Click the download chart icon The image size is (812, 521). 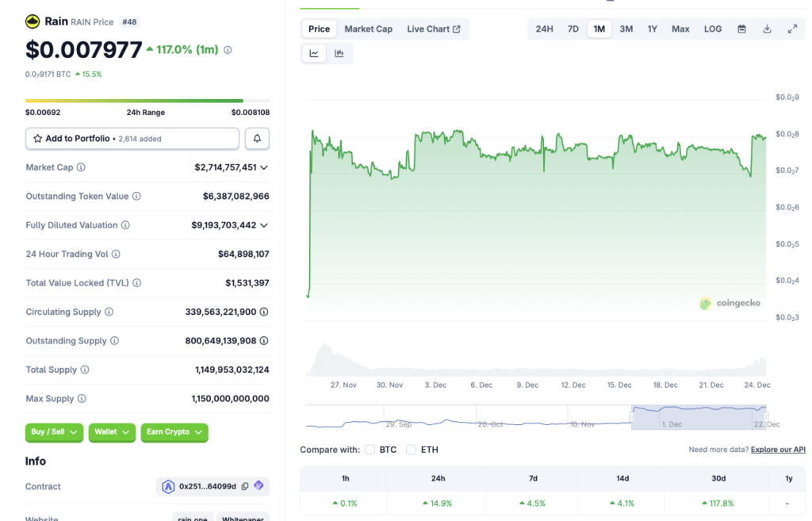[767, 29]
